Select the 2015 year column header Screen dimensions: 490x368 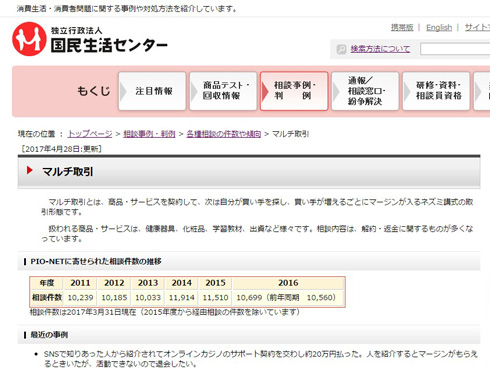215,283
